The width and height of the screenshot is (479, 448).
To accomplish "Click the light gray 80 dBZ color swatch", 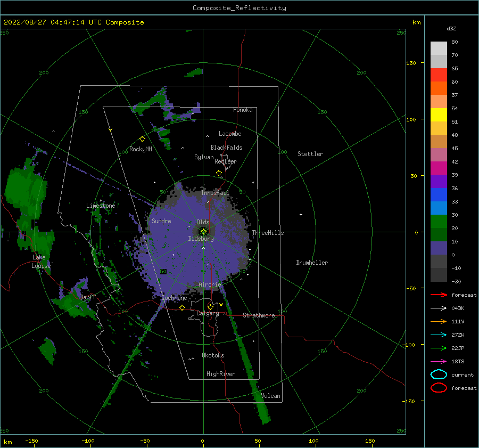I will click(439, 48).
